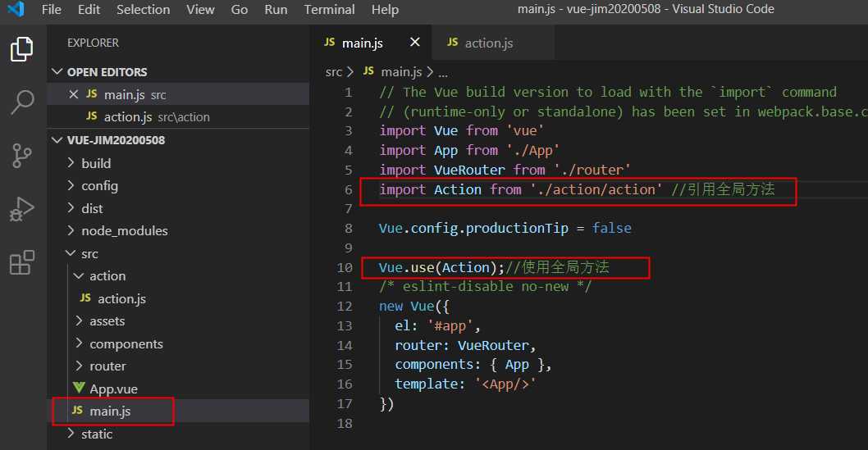Click the VueRouter import on line 5
This screenshot has height=450, width=868.
505,170
